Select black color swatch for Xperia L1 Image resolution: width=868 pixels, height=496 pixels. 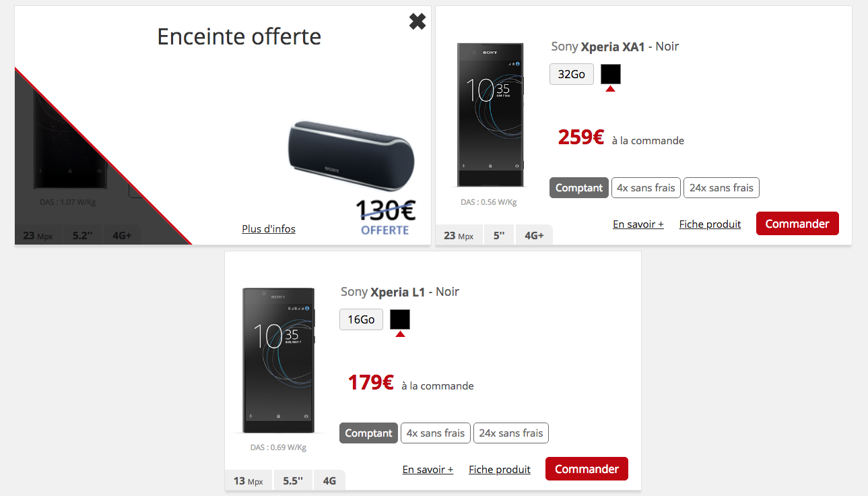click(x=400, y=319)
